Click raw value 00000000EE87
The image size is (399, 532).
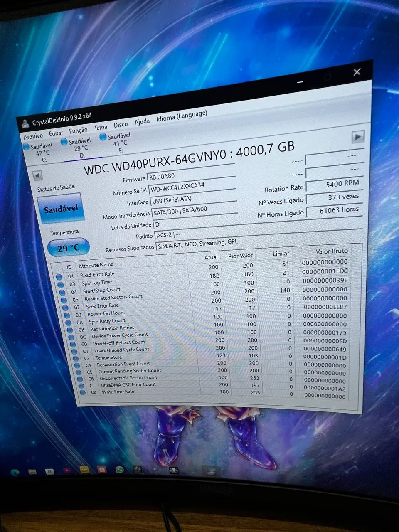(x=325, y=307)
